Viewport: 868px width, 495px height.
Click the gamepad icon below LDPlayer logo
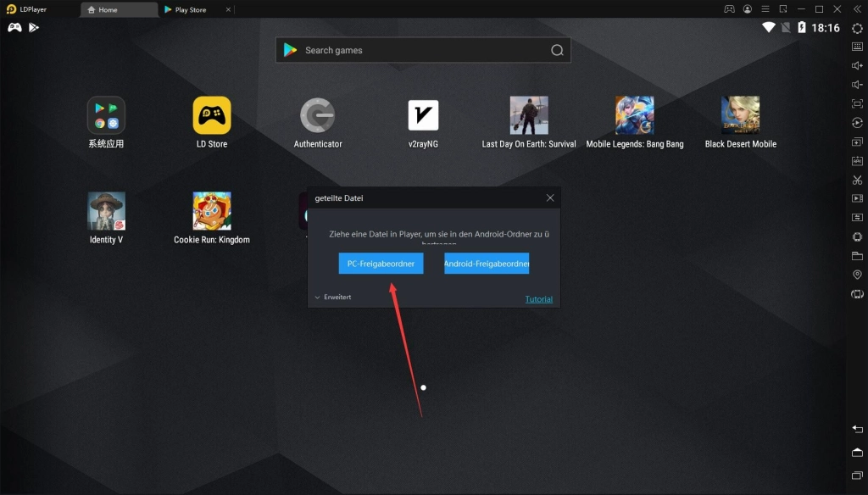click(14, 27)
